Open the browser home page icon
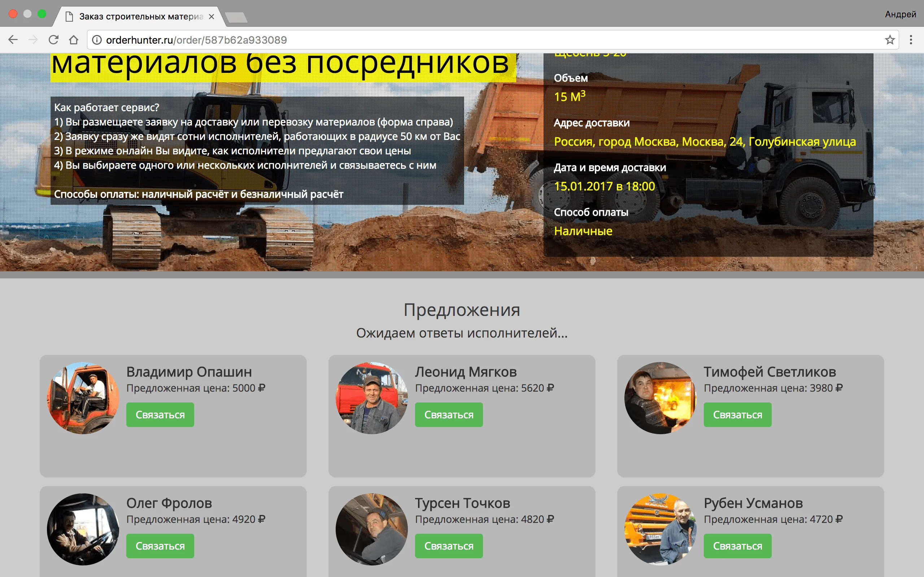This screenshot has height=577, width=924. pos(74,40)
